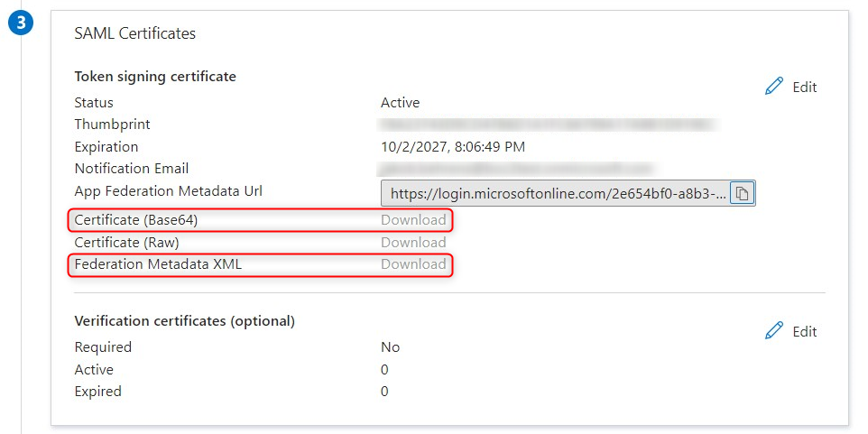Click the Token signing certificate heading
The height and width of the screenshot is (434, 868).
(x=155, y=77)
